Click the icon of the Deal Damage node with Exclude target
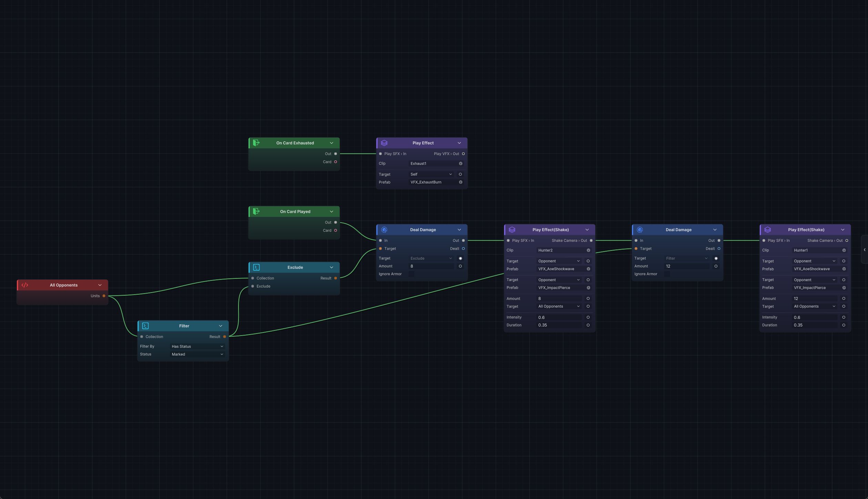Viewport: 868px width, 499px height. click(x=384, y=230)
